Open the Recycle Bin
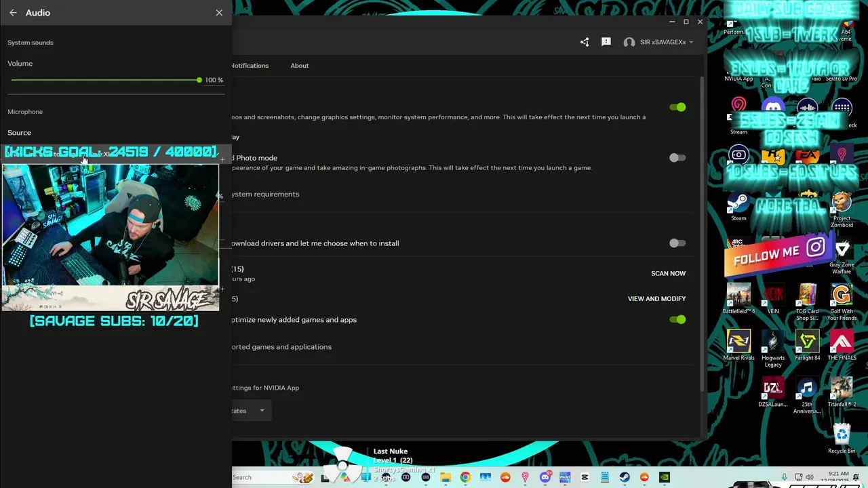The image size is (868, 488). [x=842, y=438]
